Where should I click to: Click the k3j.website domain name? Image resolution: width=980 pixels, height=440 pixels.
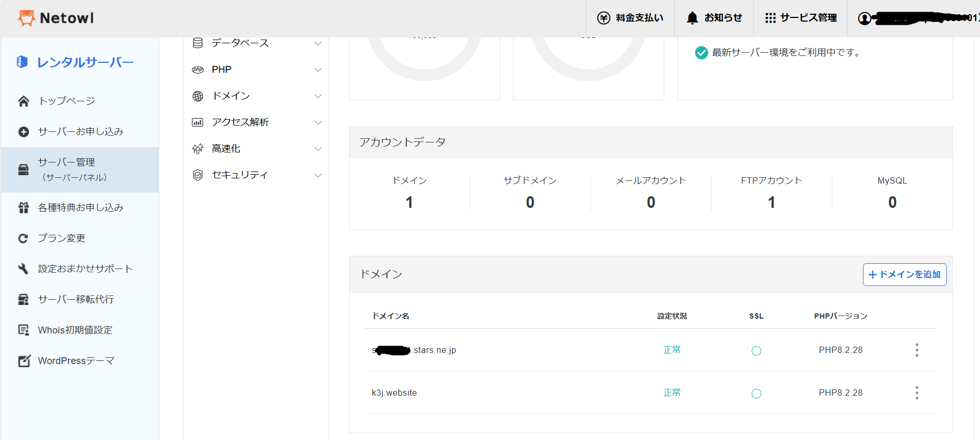pyautogui.click(x=394, y=393)
